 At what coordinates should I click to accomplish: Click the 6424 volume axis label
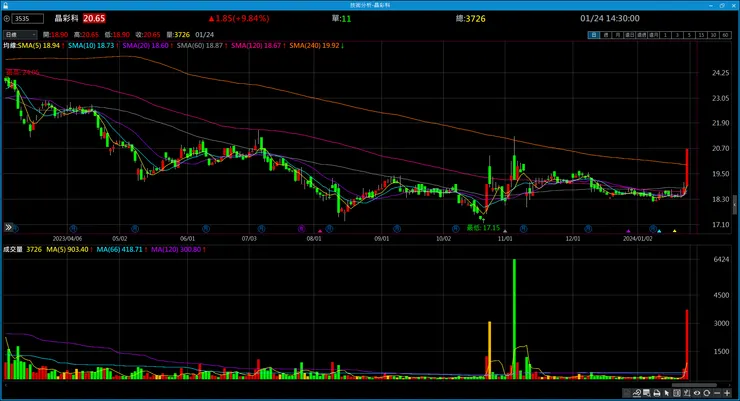721,259
